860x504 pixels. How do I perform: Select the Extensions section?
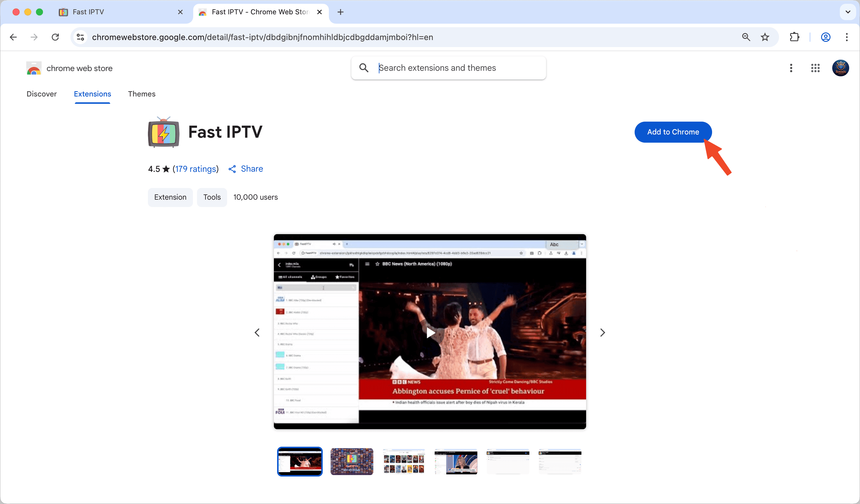click(92, 94)
